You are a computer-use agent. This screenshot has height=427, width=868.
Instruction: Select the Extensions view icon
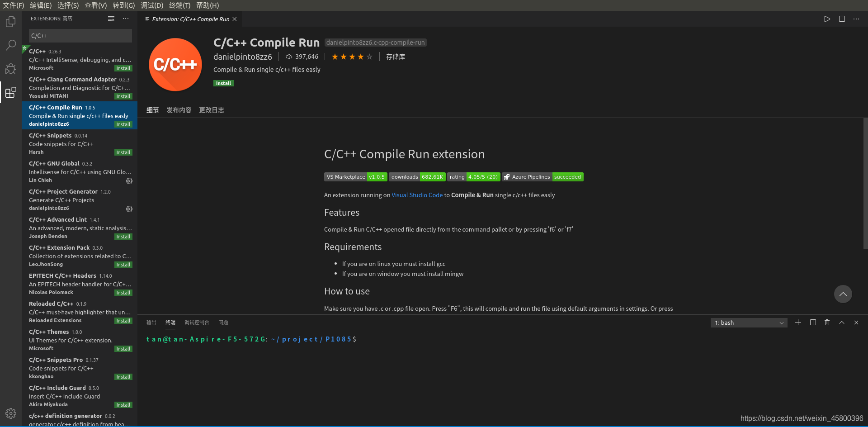(x=11, y=92)
